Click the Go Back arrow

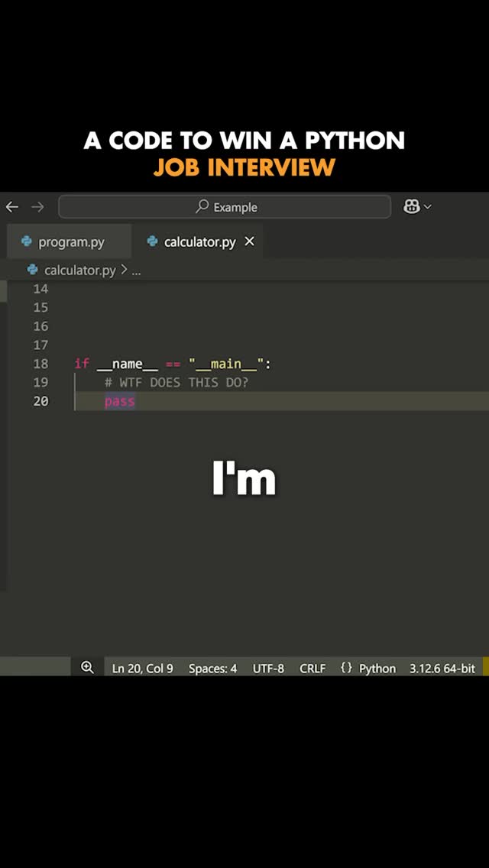coord(12,207)
